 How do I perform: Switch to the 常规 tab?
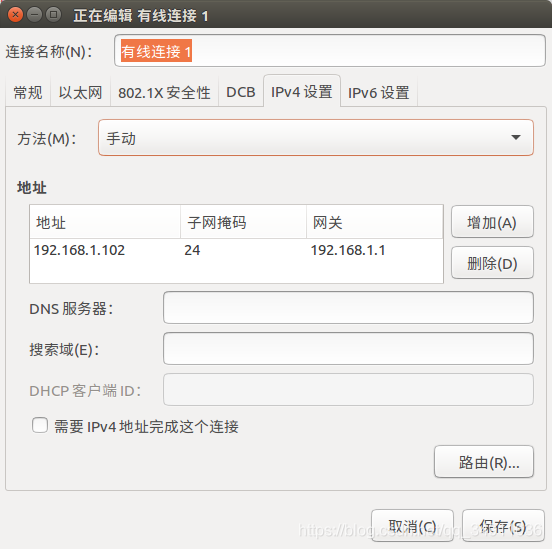point(28,92)
